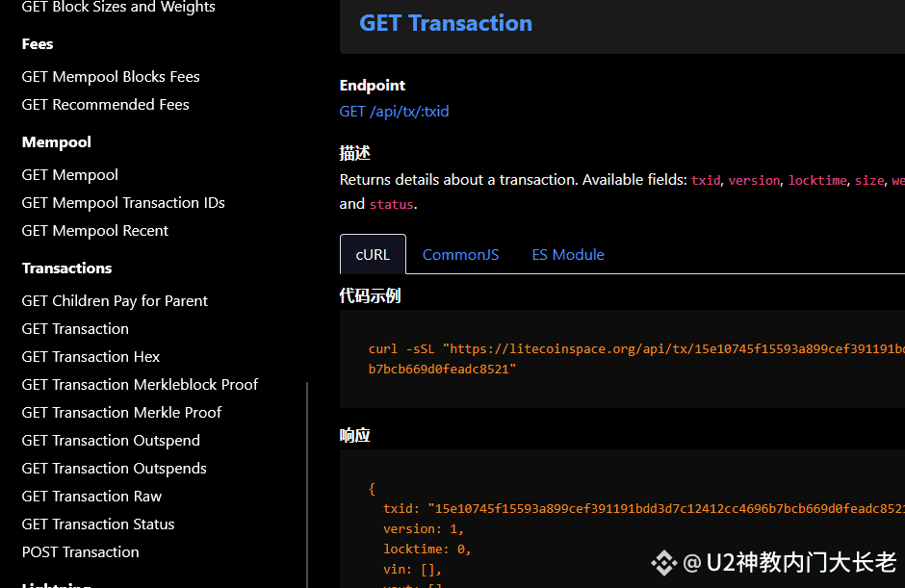Select the cURL tab
905x588 pixels.
373,254
